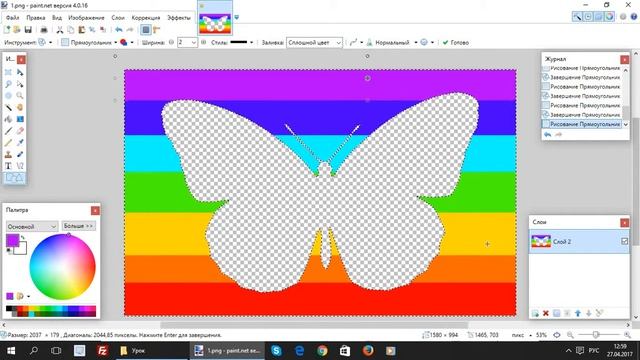Select the Recolor tool
The height and width of the screenshot is (360, 640).
20,154
